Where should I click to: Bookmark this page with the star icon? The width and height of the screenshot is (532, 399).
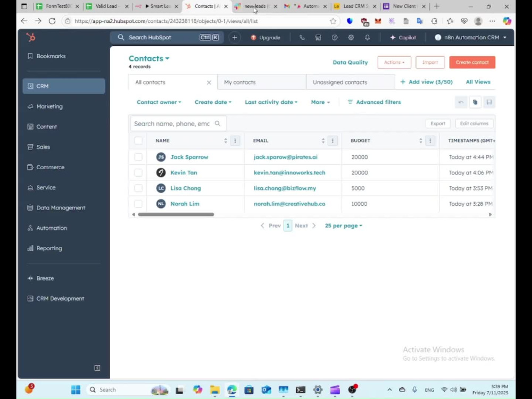[x=333, y=21]
